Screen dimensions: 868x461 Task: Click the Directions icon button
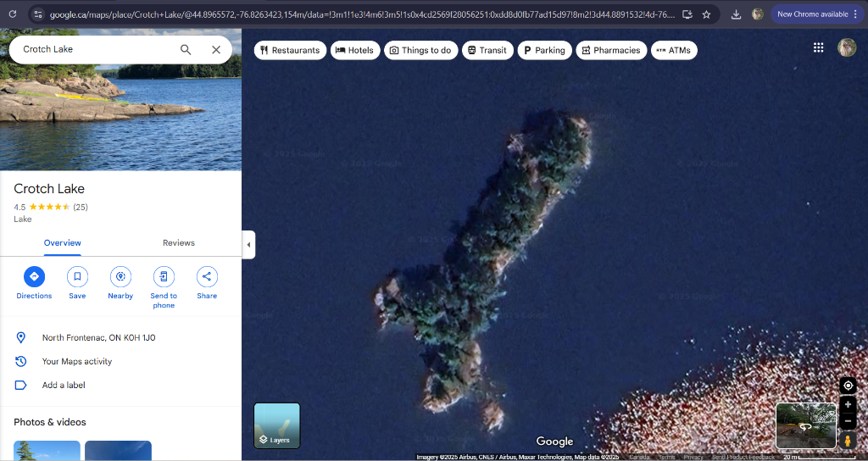(34, 276)
